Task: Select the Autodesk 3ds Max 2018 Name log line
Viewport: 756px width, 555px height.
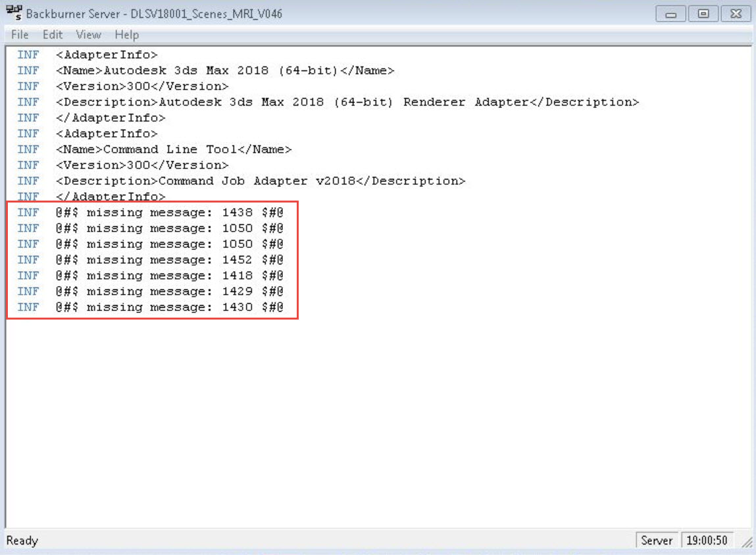Action: [217, 70]
